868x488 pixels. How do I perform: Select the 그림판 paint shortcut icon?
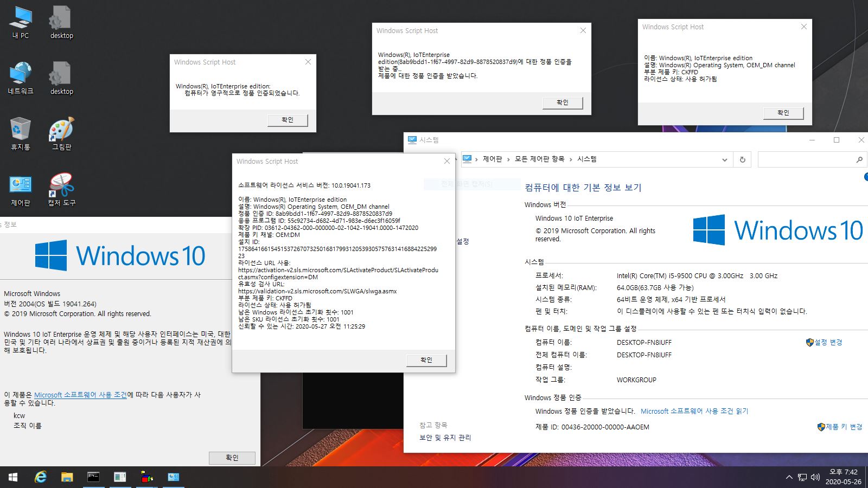pyautogui.click(x=61, y=134)
